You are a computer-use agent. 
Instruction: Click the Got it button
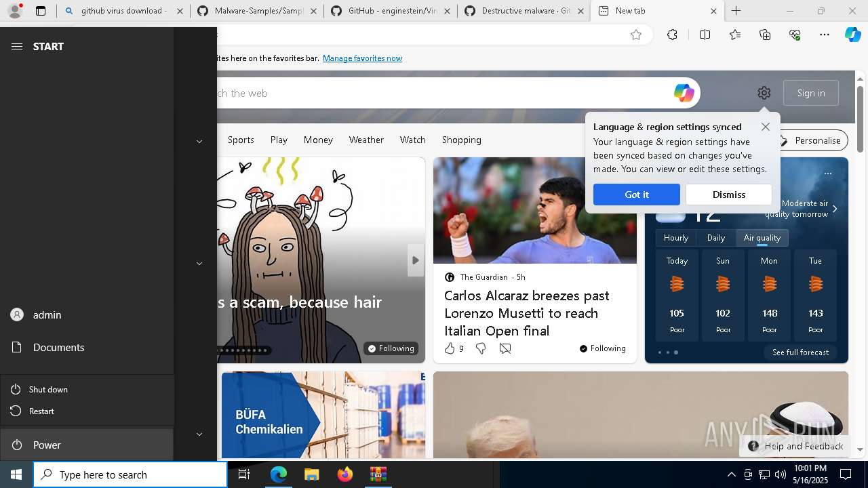pos(636,195)
